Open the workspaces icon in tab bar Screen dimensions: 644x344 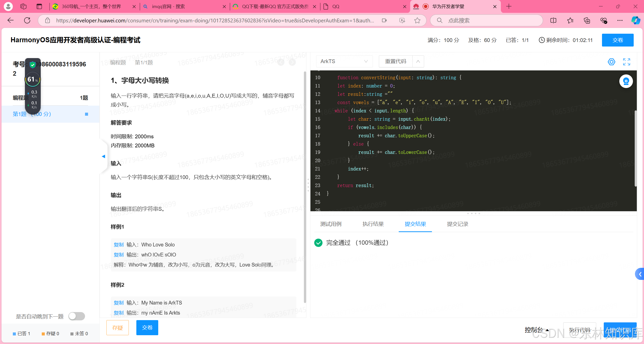coord(23,7)
